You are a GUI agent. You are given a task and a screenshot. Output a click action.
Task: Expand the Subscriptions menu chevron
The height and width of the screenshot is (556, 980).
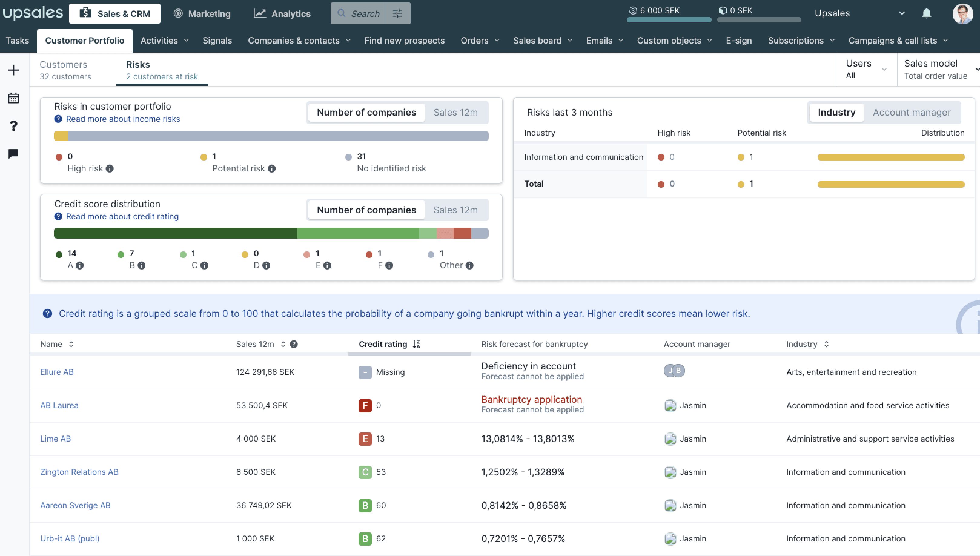point(833,41)
